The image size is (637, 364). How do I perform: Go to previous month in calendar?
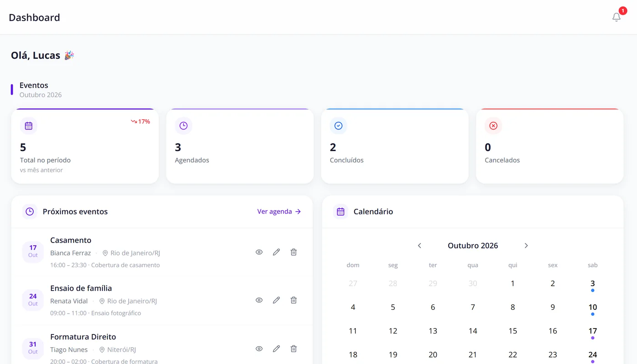tap(420, 246)
